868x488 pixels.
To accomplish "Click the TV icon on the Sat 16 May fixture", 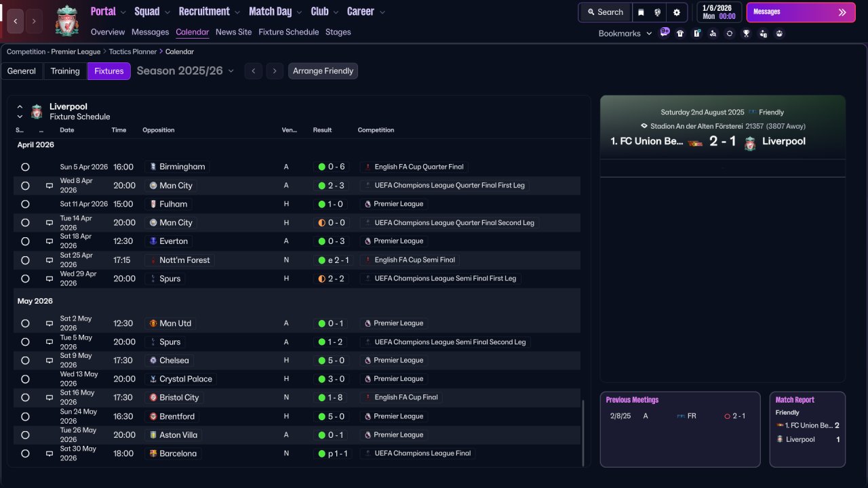I will point(50,398).
